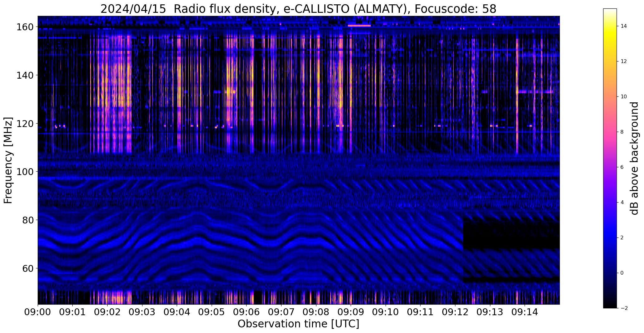
Task: Click the colorbar tick label 0
Action: (x=622, y=273)
